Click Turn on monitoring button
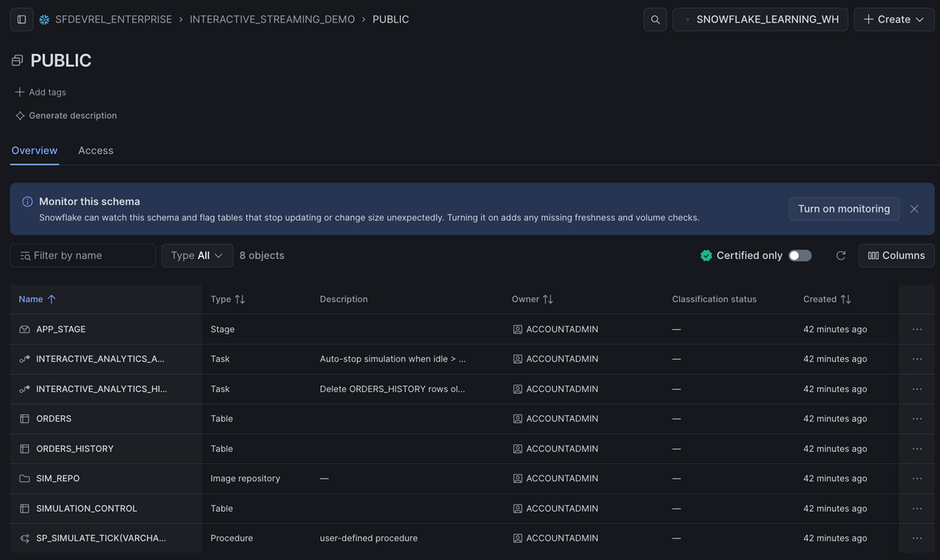 click(843, 208)
